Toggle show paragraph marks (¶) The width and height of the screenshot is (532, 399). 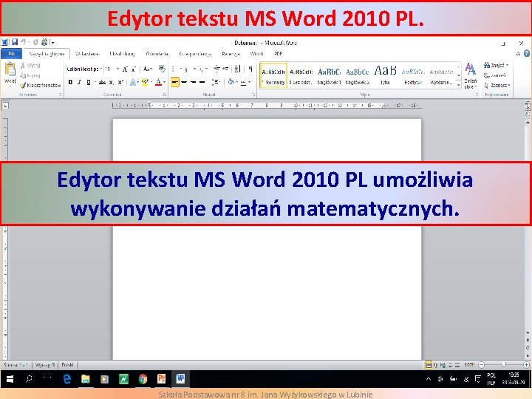250,69
